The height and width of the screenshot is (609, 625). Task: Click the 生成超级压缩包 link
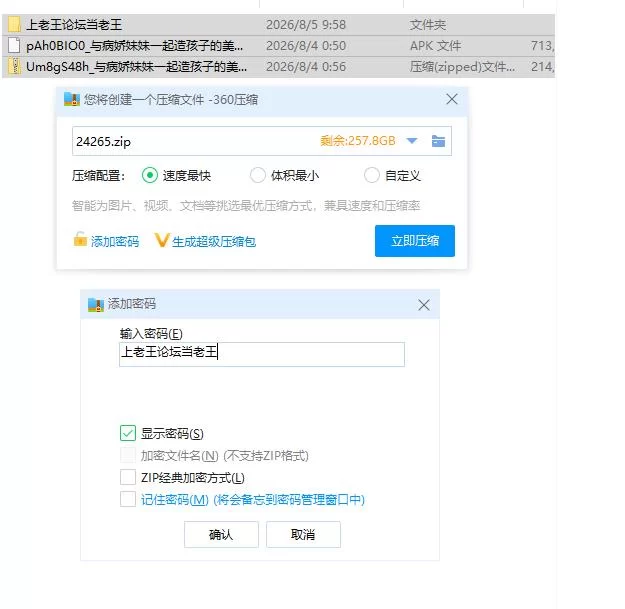214,242
